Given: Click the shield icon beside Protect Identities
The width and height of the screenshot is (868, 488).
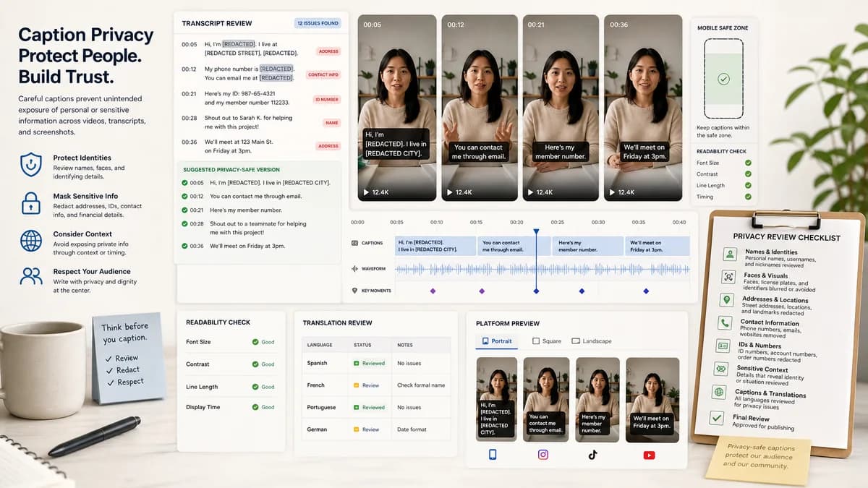Looking at the screenshot, I should [31, 164].
